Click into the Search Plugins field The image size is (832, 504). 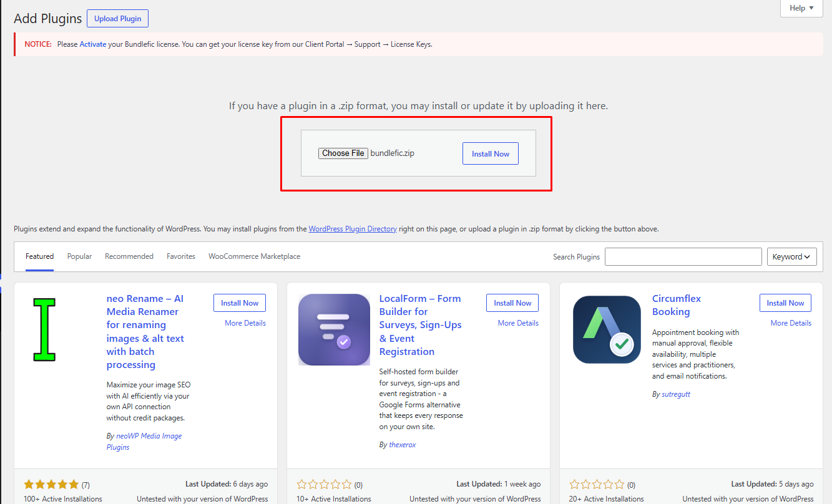pos(683,257)
